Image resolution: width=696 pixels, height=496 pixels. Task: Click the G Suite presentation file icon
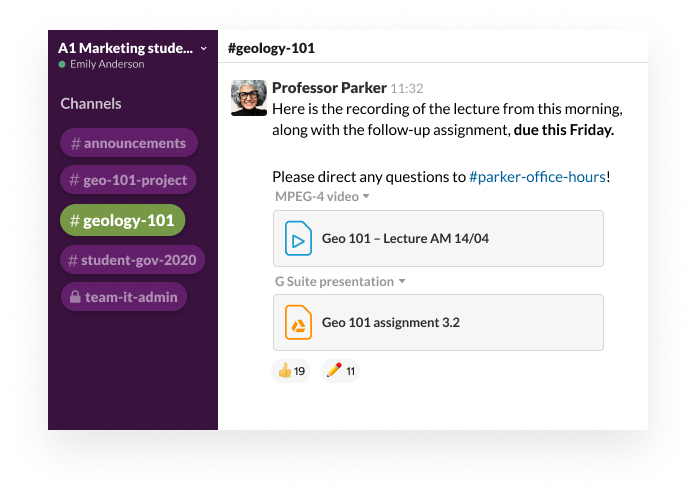(x=298, y=323)
